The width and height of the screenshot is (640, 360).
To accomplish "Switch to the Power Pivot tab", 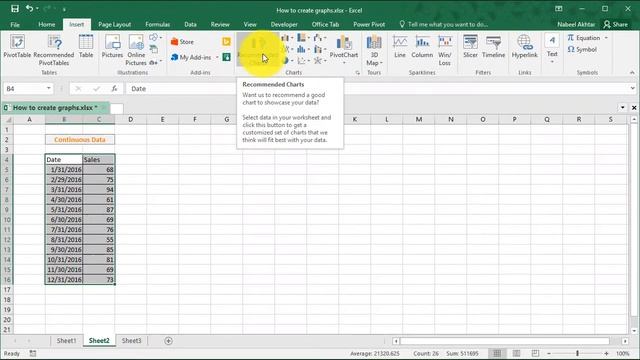I will click(369, 24).
